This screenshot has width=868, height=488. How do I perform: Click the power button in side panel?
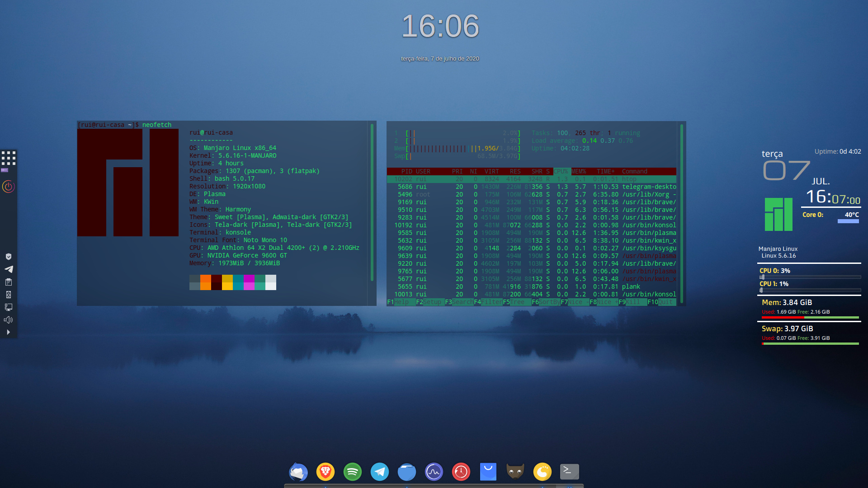coord(9,187)
